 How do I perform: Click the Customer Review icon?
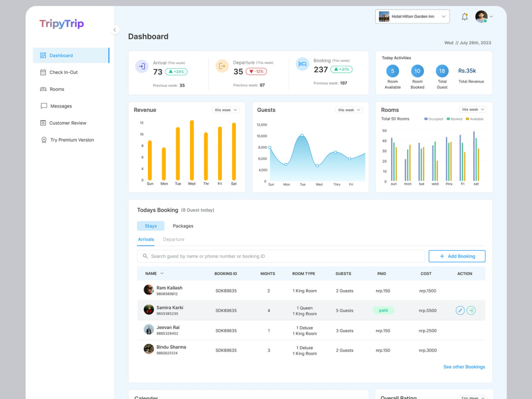click(x=43, y=123)
